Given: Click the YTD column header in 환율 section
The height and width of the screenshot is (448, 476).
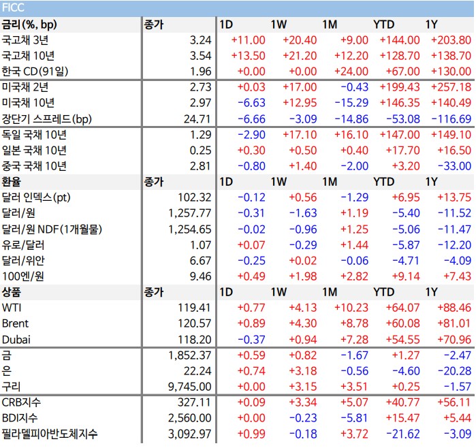Looking at the screenshot, I should point(383,182).
